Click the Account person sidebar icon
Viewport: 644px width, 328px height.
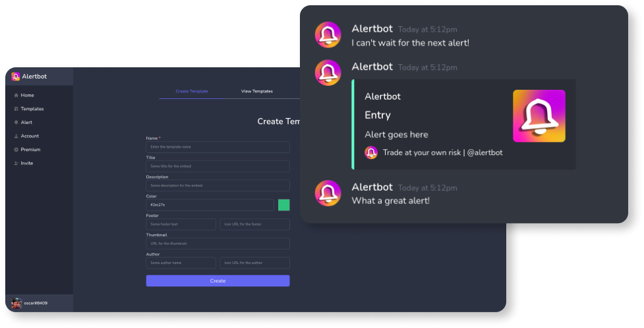point(16,136)
